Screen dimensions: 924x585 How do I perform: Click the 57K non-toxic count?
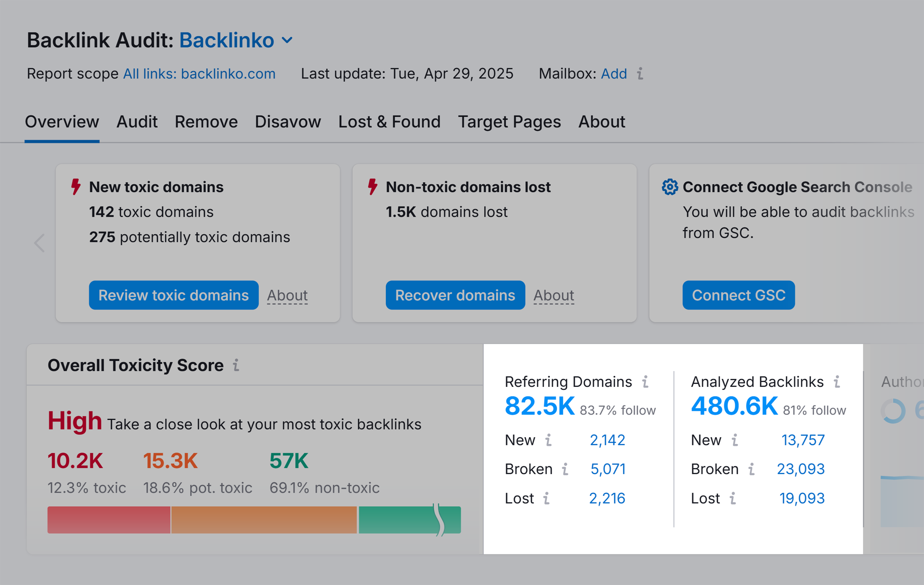(x=289, y=461)
